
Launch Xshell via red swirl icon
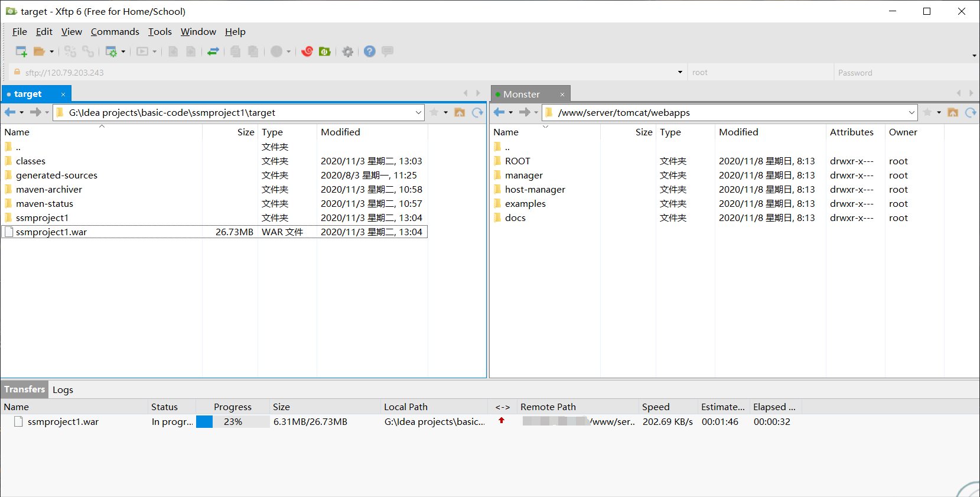307,51
